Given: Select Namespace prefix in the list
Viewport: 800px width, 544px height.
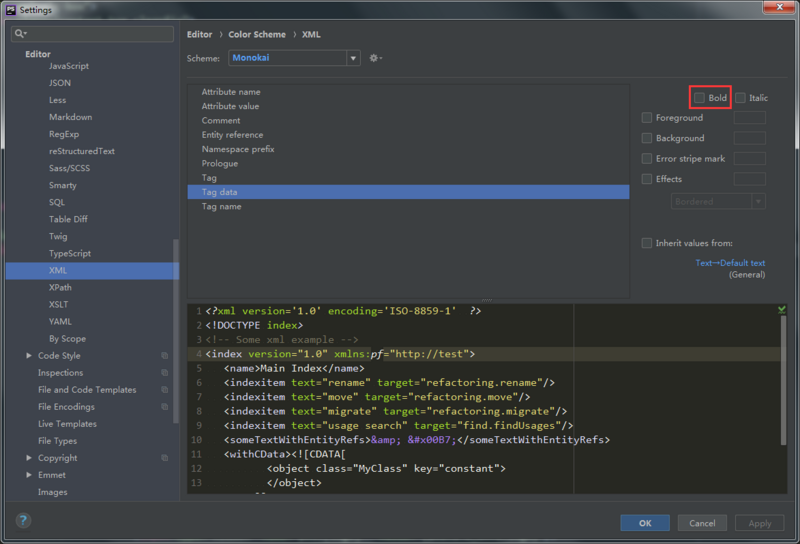Looking at the screenshot, I should click(x=408, y=149).
